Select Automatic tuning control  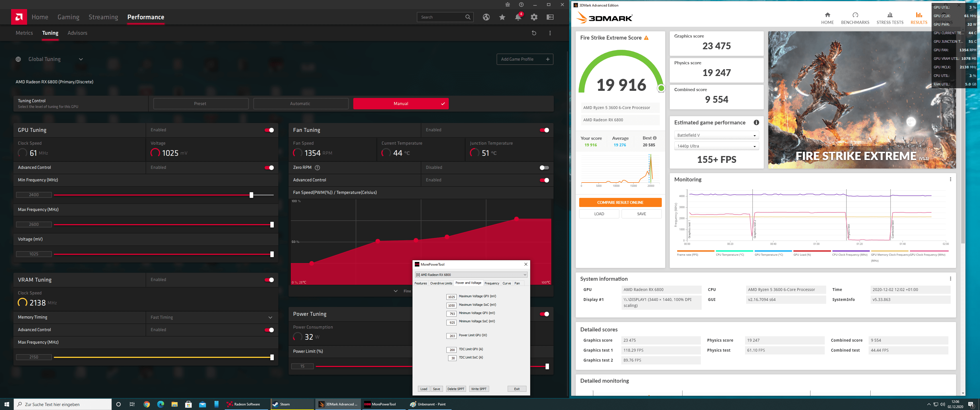[x=301, y=104]
